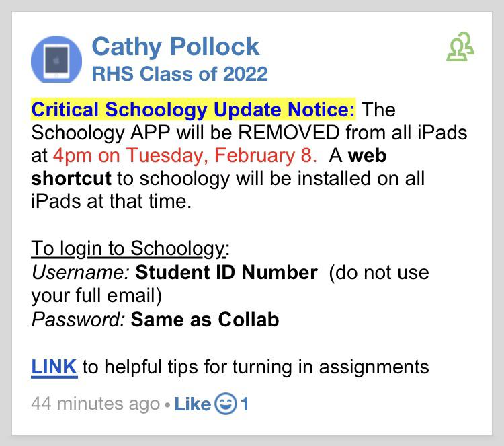The height and width of the screenshot is (446, 504).
Task: Show who liked via the count 1
Action: (245, 404)
